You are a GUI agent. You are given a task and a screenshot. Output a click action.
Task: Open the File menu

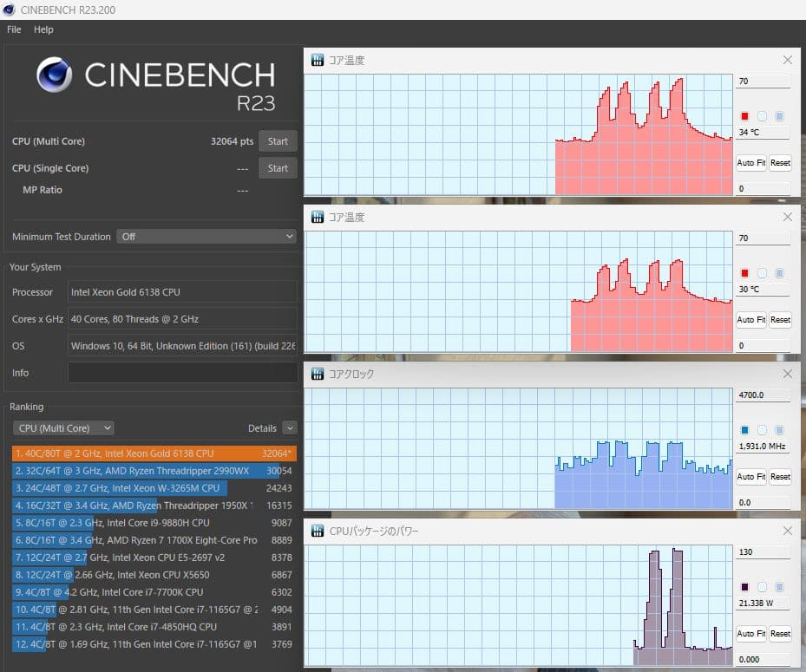14,29
